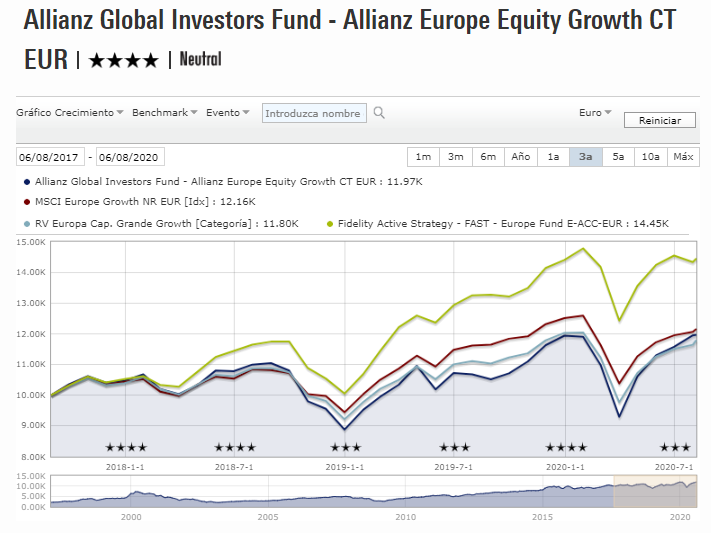Expand the Benchmark dropdown
Screen dimensions: 711x533
pos(165,113)
